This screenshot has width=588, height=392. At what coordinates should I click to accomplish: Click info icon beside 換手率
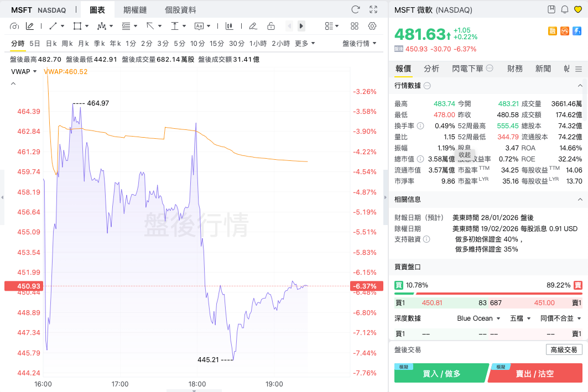coord(420,126)
